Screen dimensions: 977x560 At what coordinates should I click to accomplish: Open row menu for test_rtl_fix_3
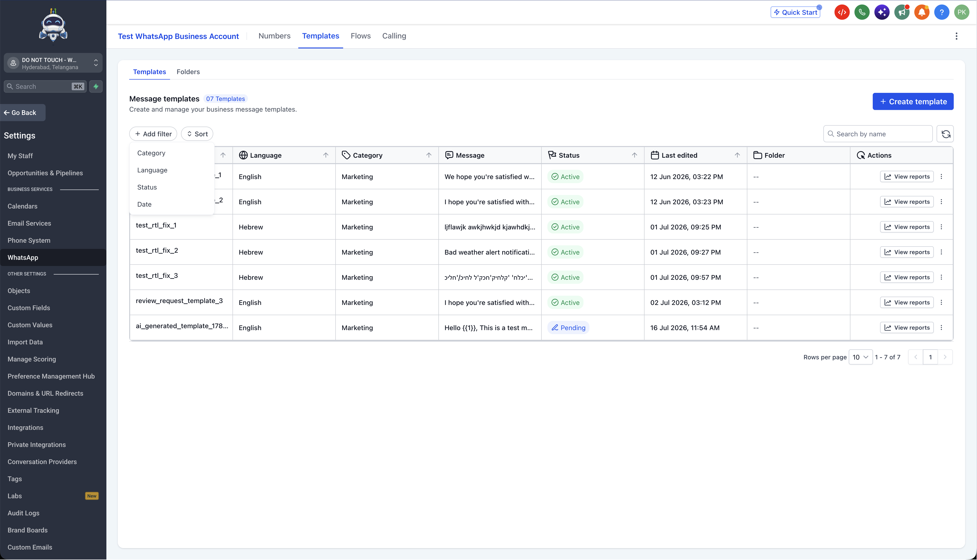941,277
